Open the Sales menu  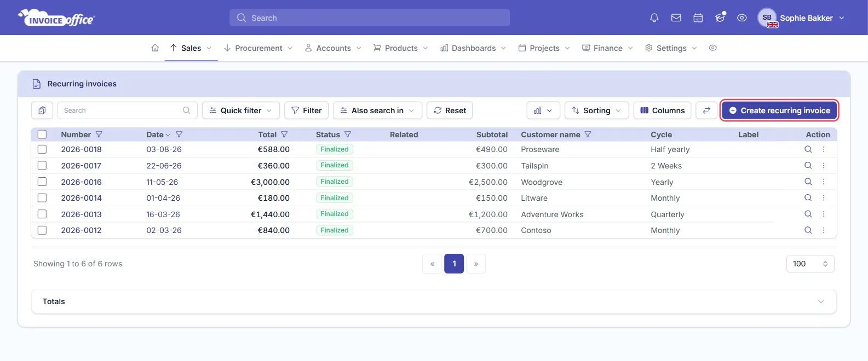pos(191,48)
